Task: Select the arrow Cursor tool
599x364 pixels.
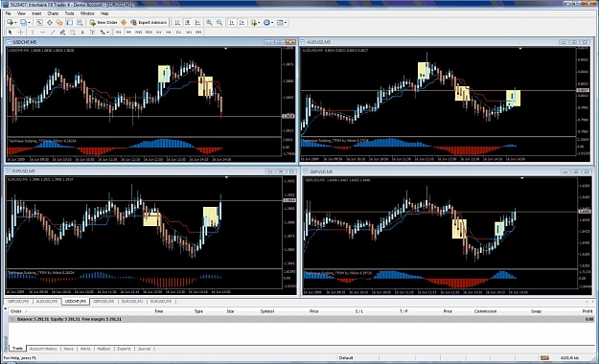Action: 11,32
